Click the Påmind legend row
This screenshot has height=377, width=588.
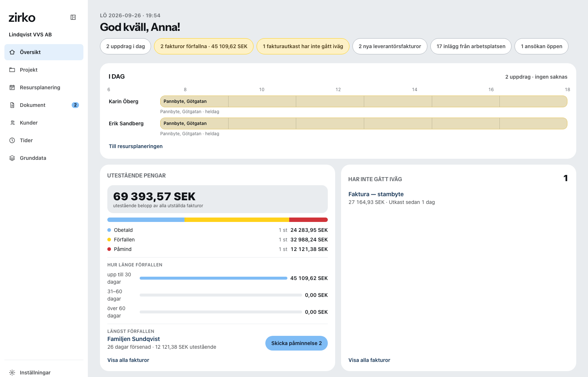click(218, 249)
